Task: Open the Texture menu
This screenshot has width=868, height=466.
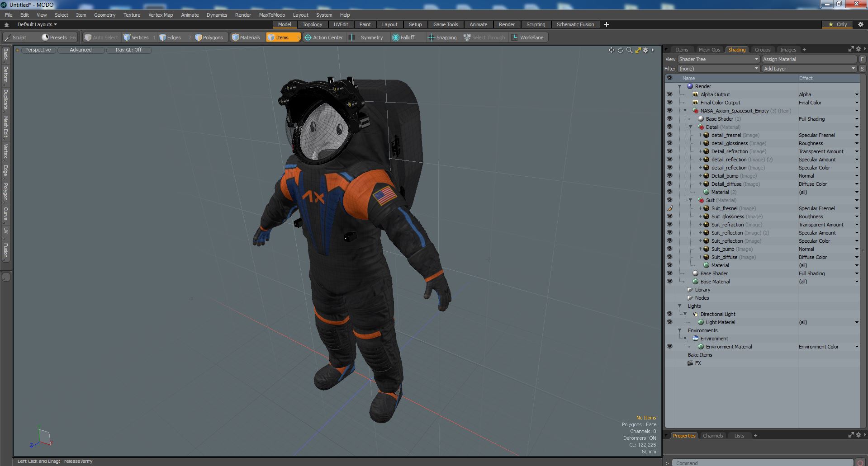Action: [x=132, y=15]
